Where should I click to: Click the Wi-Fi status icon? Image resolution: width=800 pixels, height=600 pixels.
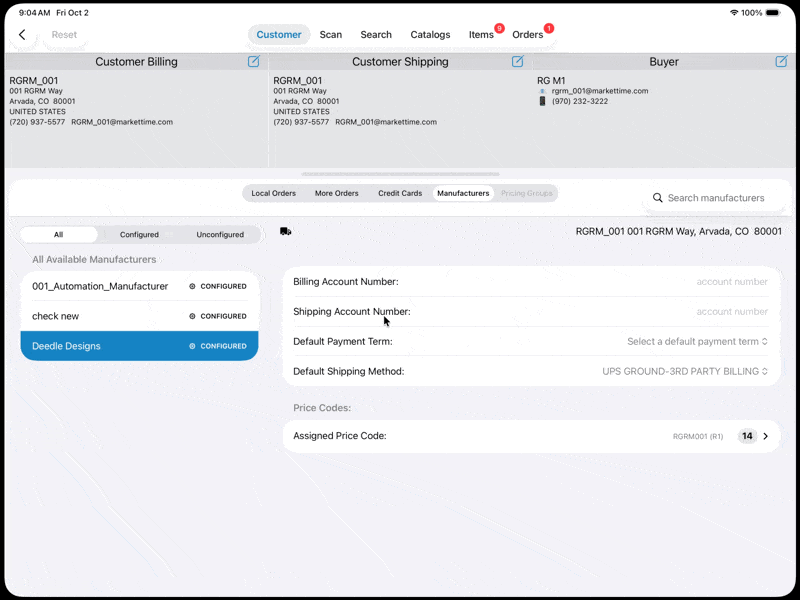734,13
